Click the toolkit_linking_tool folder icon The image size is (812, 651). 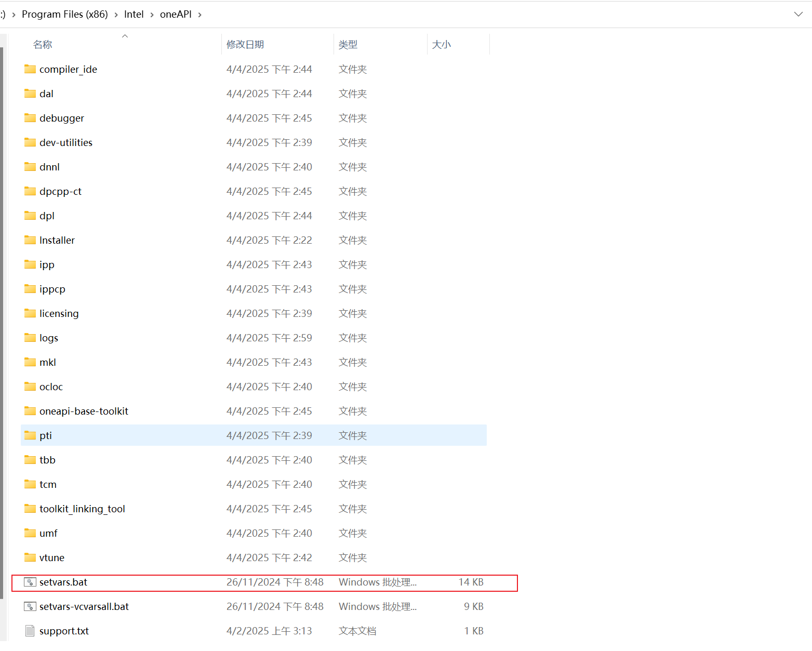(x=30, y=509)
